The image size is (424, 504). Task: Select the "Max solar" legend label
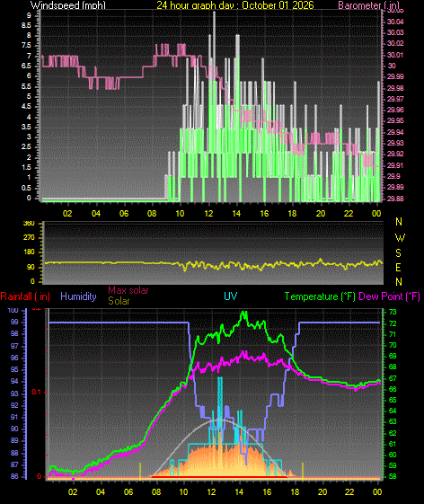(128, 290)
